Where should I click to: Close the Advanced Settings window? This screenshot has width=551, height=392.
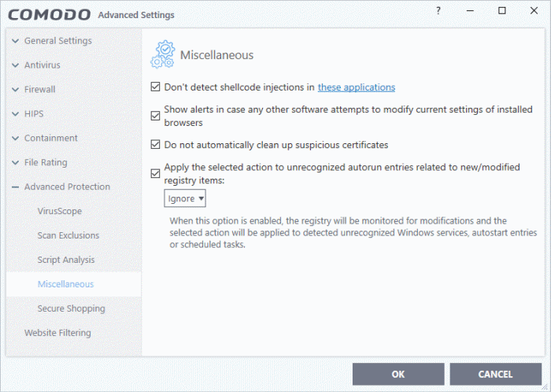(x=534, y=11)
